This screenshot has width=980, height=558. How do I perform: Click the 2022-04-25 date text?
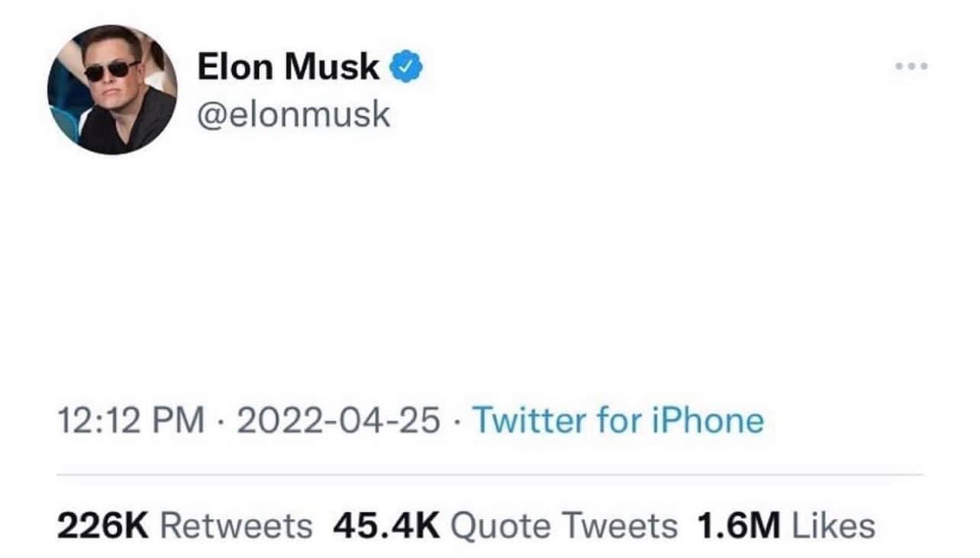coord(339,421)
